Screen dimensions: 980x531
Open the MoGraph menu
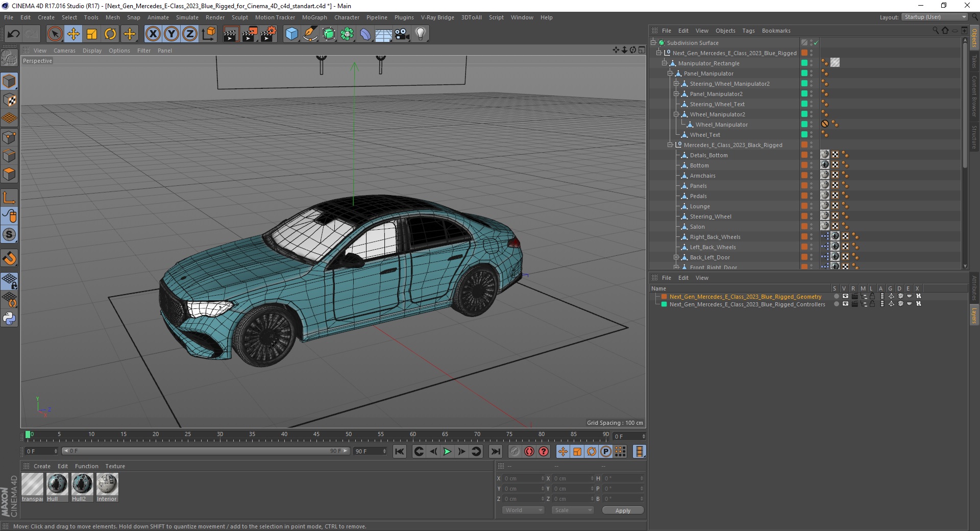(x=314, y=17)
